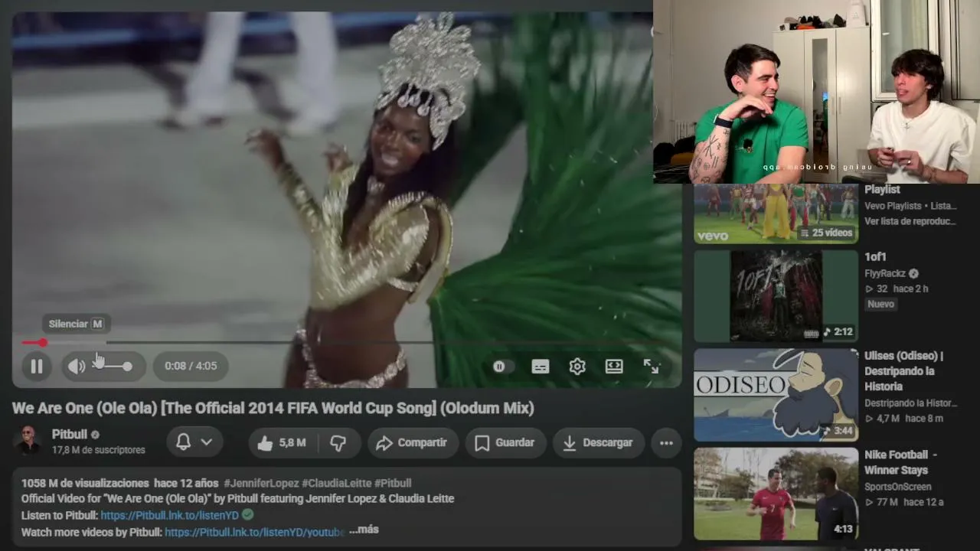980x551 pixels.
Task: Open the Nike Football Winner Stays thumbnail
Action: coord(776,494)
